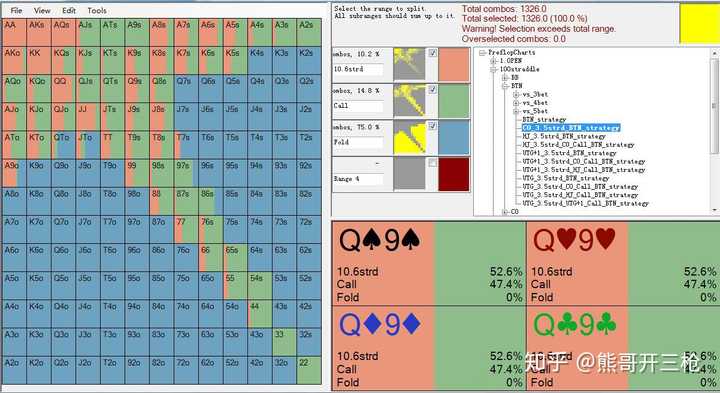Viewport: 720px width, 393px height.
Task: Select UTG_3.5strd_UTG+1_Call_BTN_strategy in the tree
Action: [x=585, y=203]
